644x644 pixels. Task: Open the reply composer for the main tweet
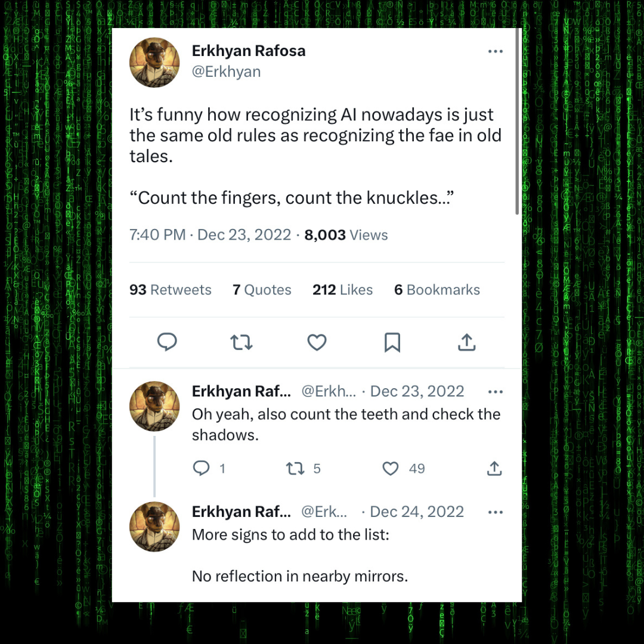coord(168,342)
